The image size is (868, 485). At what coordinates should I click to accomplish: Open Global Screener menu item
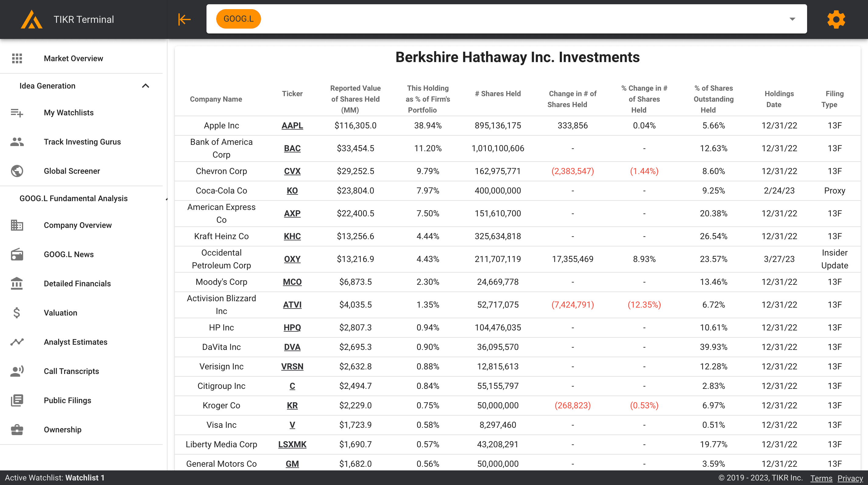[x=72, y=171]
